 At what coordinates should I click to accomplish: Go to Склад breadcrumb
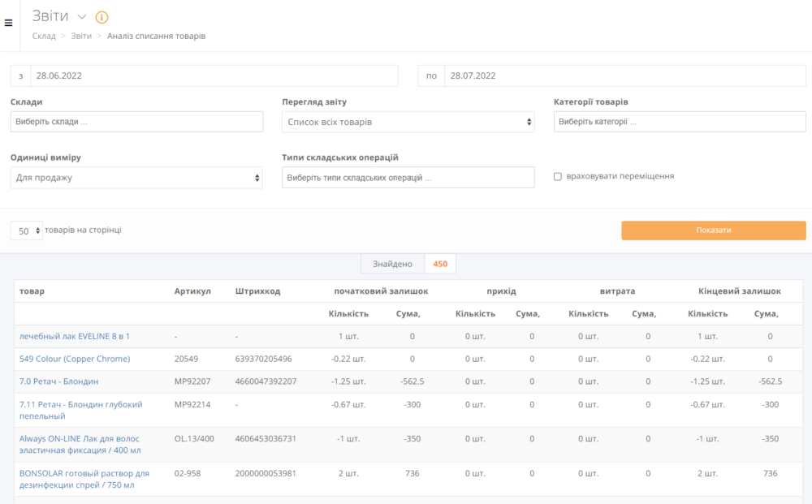44,37
